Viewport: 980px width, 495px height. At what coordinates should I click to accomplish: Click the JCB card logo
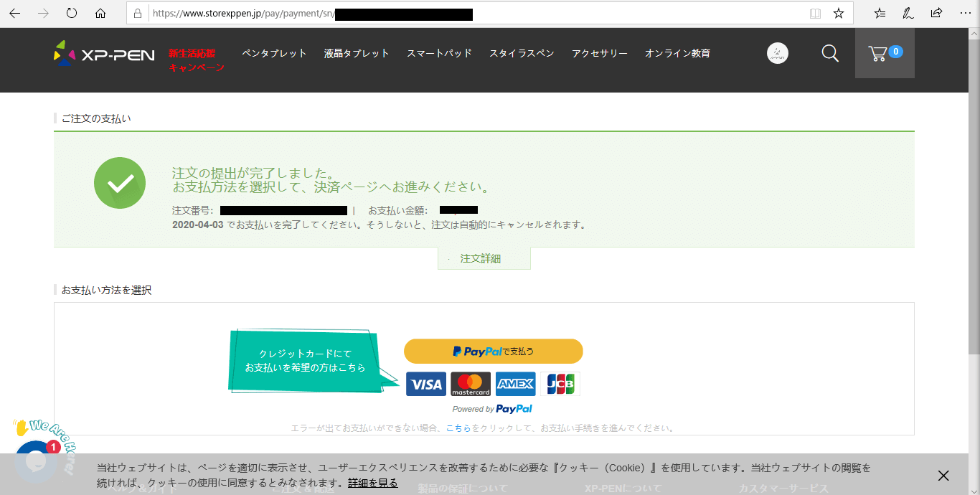tap(560, 384)
